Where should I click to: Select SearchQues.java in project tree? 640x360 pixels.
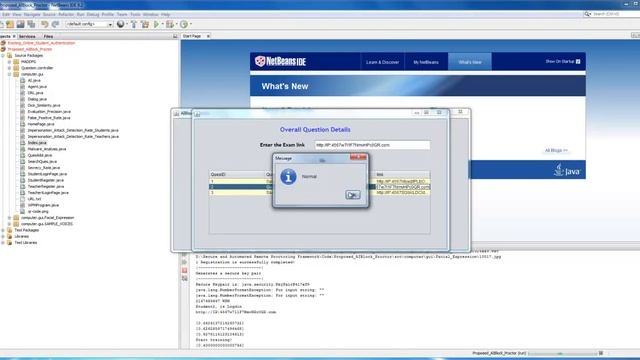(43, 162)
